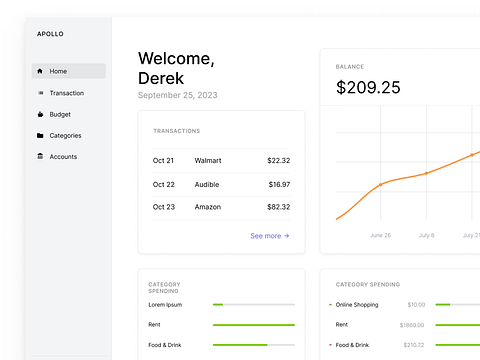Click the arrow icon beside See more

tap(287, 236)
